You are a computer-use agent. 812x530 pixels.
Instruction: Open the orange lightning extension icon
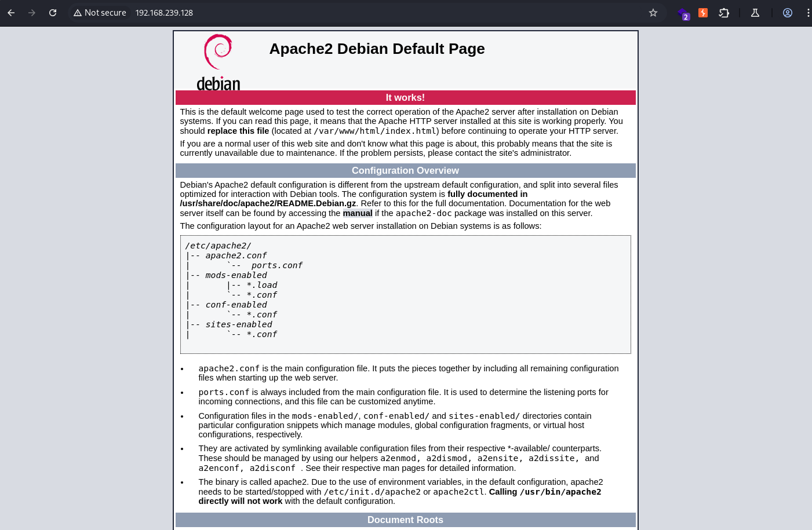coord(703,13)
